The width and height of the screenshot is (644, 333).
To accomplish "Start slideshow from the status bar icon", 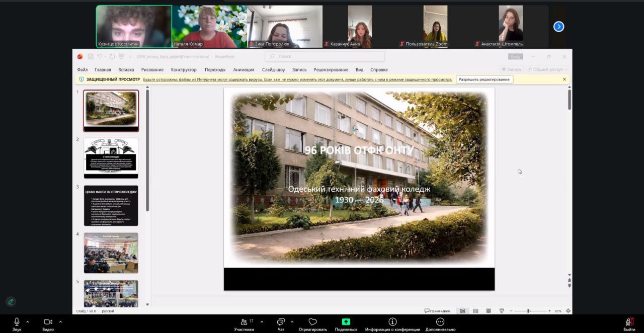I will [502, 311].
